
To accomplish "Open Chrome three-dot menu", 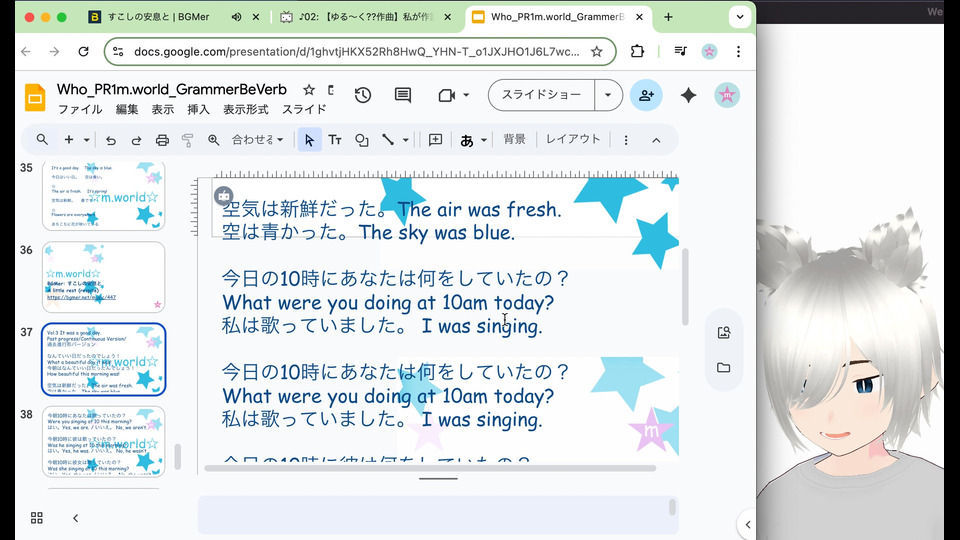I will pyautogui.click(x=738, y=51).
